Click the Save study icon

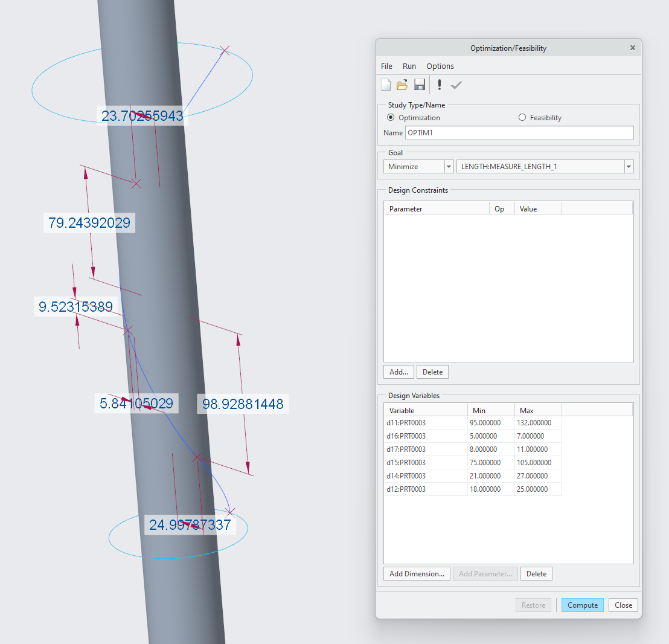[420, 85]
